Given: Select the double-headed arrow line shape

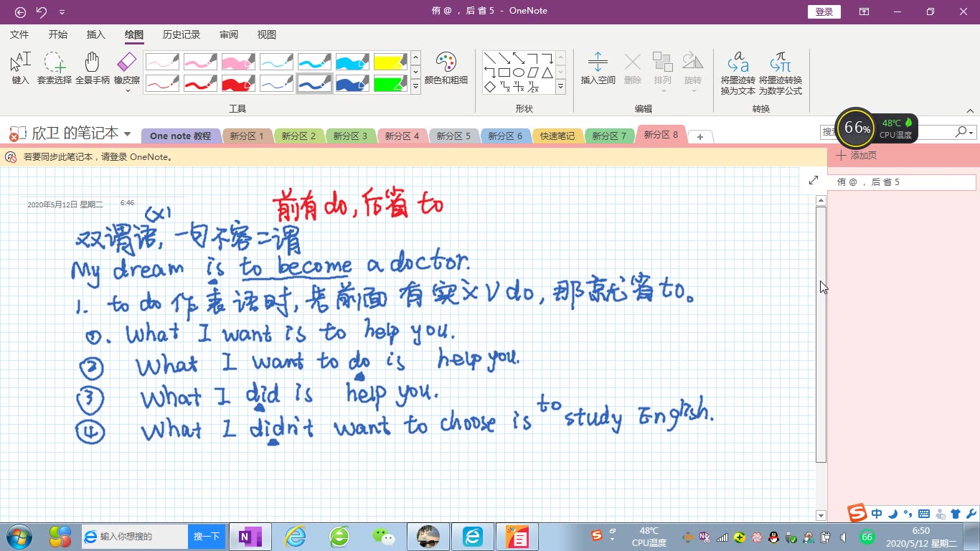Looking at the screenshot, I should pyautogui.click(x=519, y=58).
